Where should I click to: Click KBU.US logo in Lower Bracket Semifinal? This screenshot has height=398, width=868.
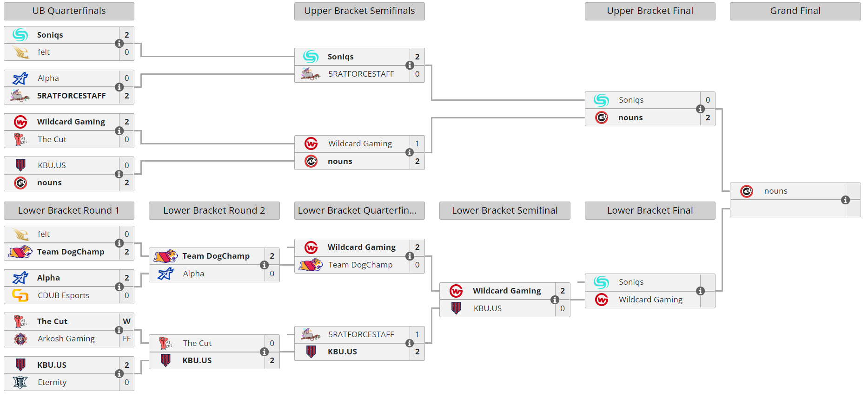(456, 308)
